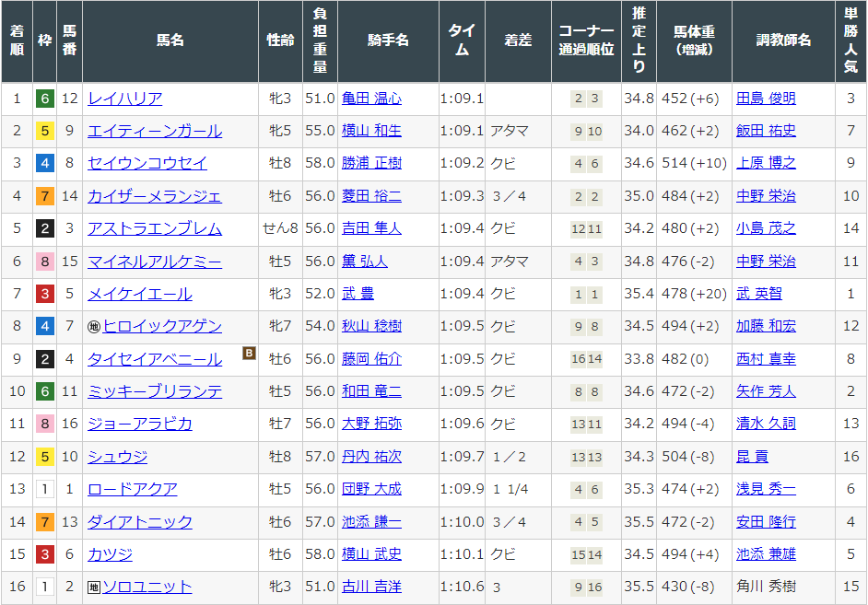This screenshot has height=605, width=868.
Task: Open horse page エイティーンガール
Action: coord(155,131)
